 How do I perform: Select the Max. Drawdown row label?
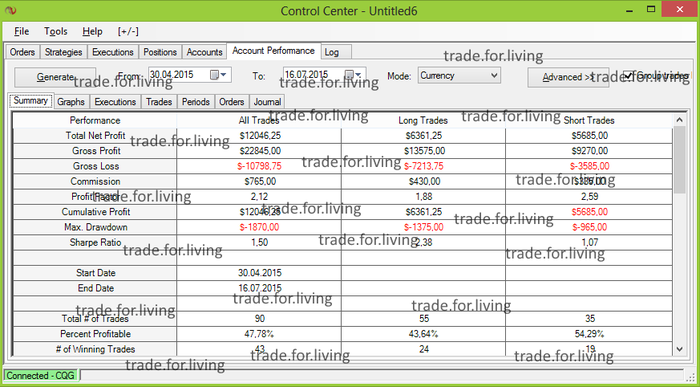coord(96,227)
